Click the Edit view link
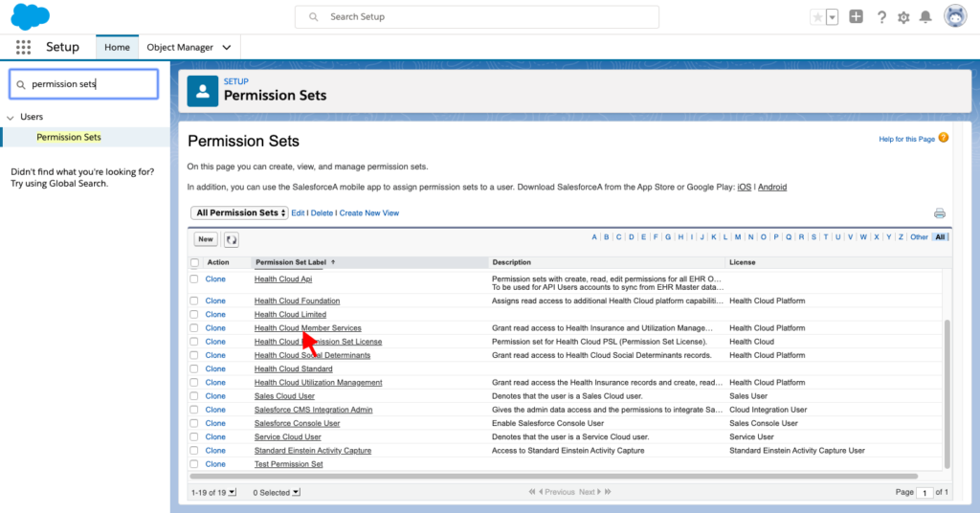Viewport: 980px width, 513px height. 299,213
